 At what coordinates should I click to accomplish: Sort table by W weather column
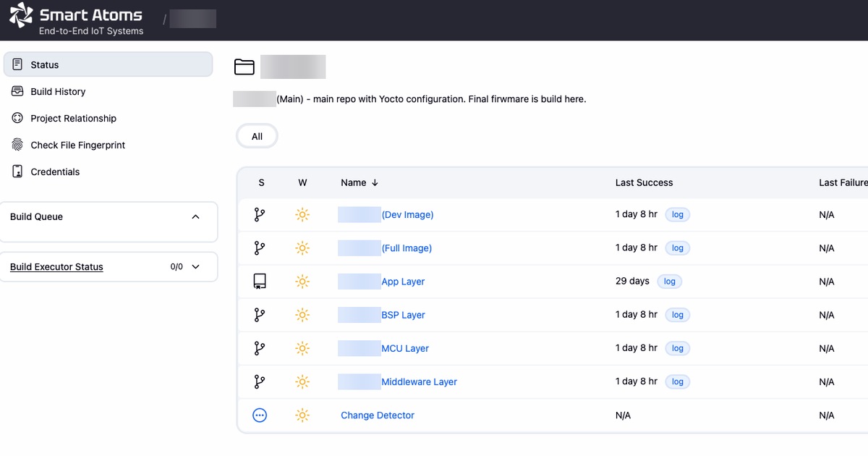tap(302, 182)
